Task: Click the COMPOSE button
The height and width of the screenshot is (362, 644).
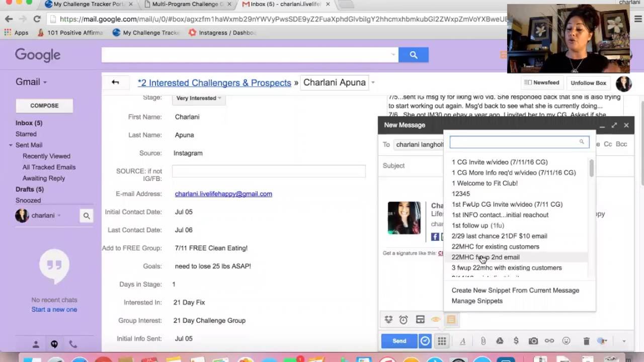Action: click(44, 106)
